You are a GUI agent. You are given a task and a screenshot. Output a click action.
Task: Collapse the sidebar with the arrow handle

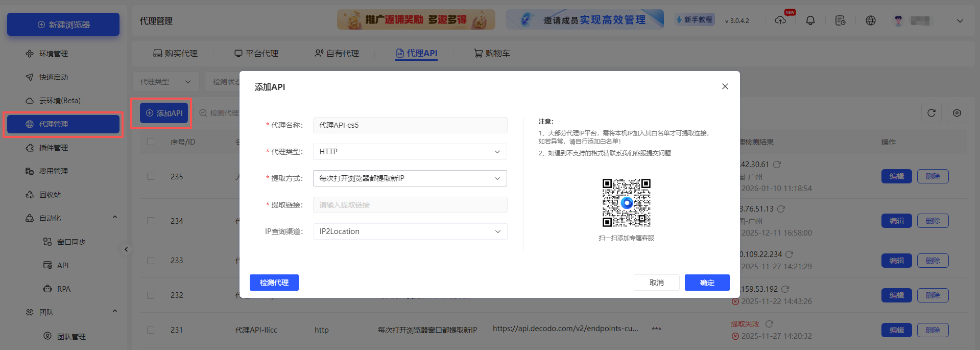coord(126,249)
